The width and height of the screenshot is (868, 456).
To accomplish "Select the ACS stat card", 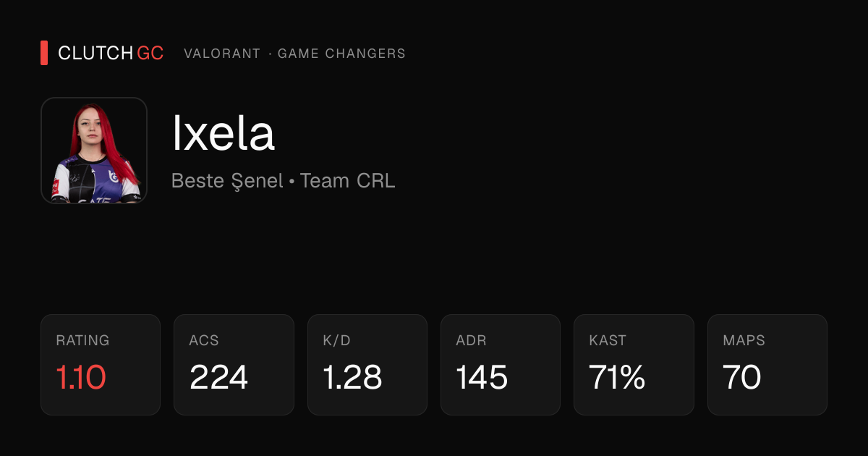I will [234, 365].
